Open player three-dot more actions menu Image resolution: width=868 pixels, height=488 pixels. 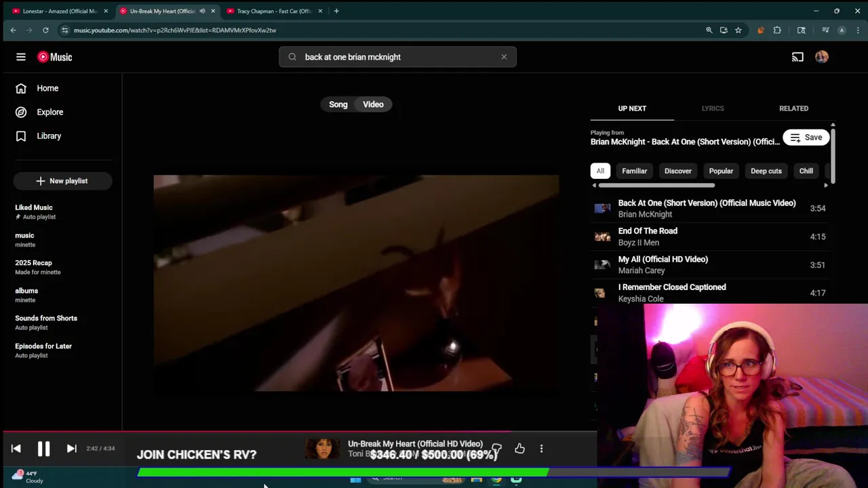pyautogui.click(x=541, y=448)
